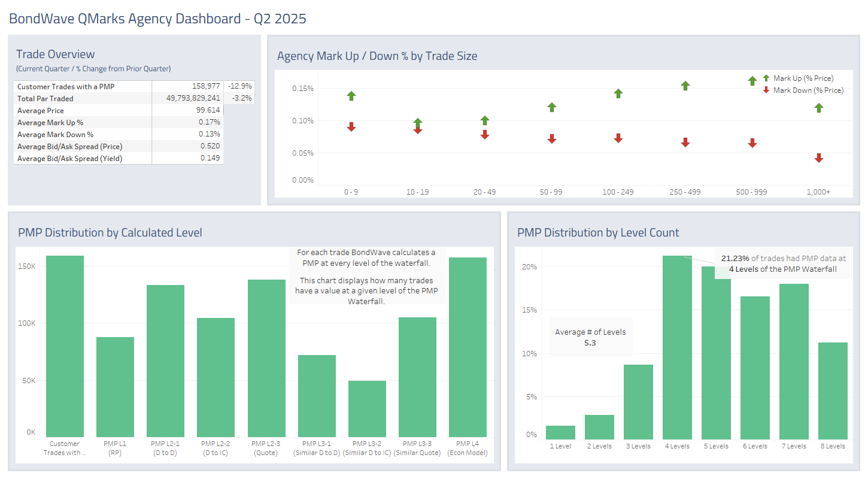Select the PMP Distribution by Level Count title
The image size is (868, 479).
598,233
